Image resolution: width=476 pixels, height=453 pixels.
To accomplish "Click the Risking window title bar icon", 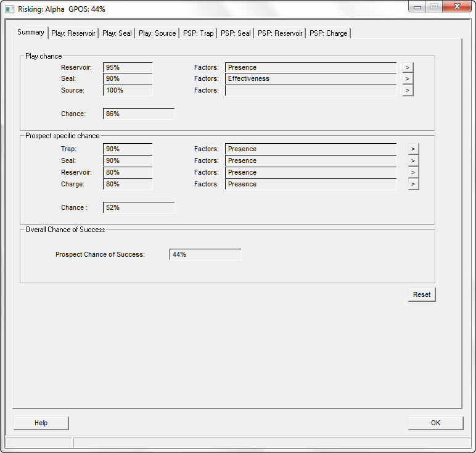I will [x=9, y=9].
